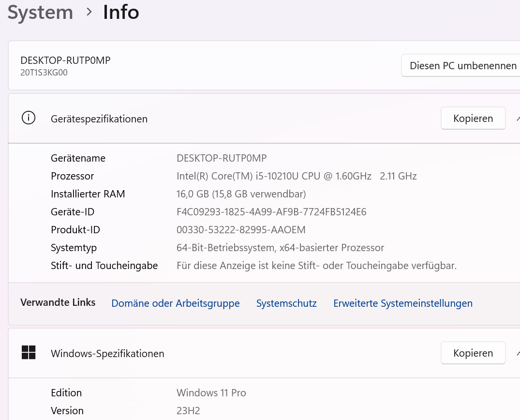
Task: Open the Systemschutz link
Action: coord(286,303)
